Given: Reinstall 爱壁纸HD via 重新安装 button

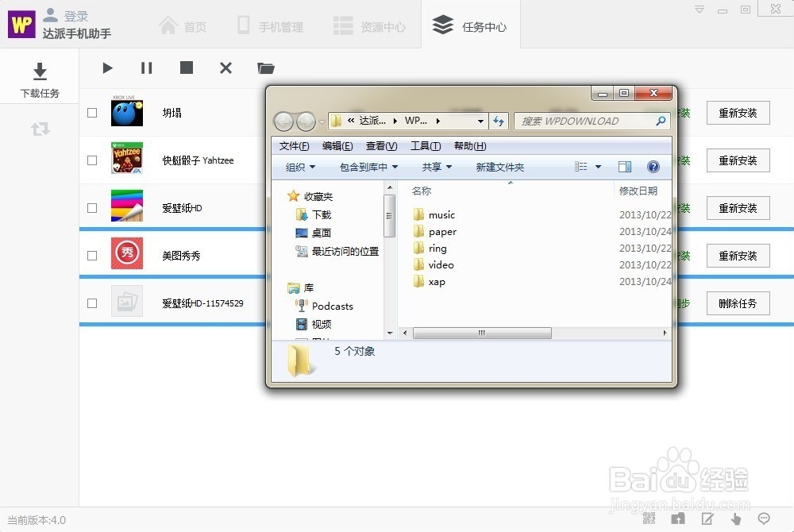Looking at the screenshot, I should click(738, 207).
